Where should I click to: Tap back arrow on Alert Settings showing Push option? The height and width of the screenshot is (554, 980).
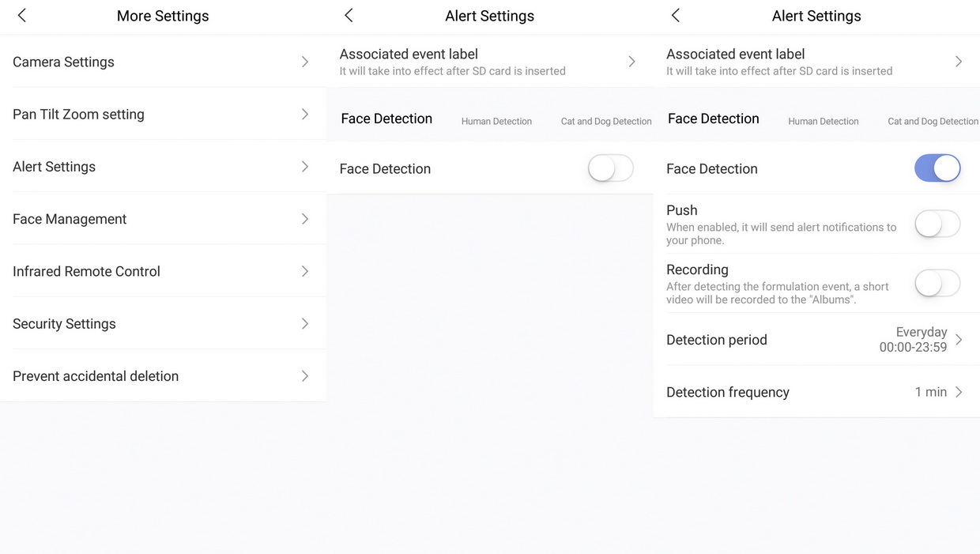[x=675, y=16]
